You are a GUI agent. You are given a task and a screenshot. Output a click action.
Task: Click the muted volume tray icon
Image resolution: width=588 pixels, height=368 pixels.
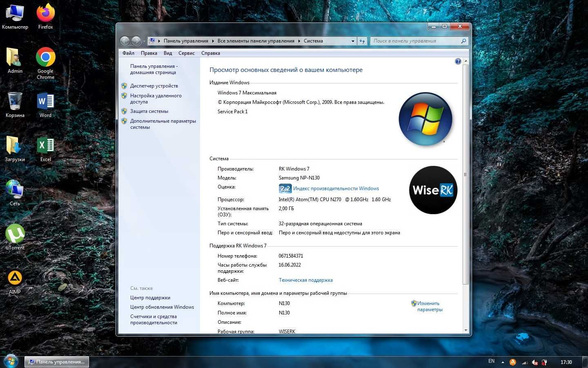535,362
